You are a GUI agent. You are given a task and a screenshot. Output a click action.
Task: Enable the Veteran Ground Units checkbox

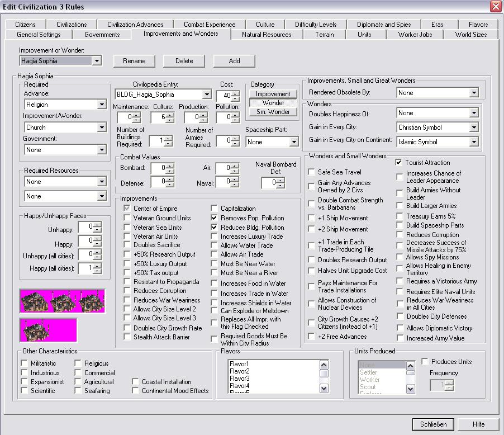coord(127,218)
